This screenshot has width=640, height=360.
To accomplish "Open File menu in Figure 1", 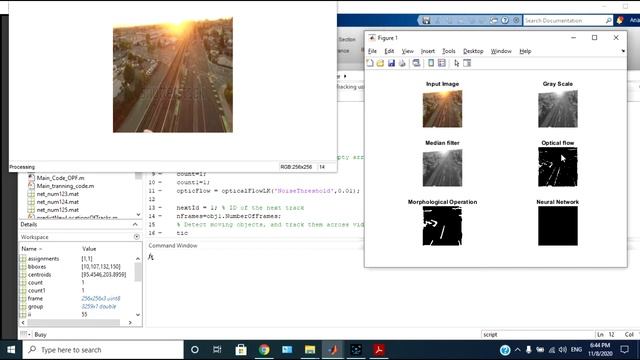I will (372, 51).
